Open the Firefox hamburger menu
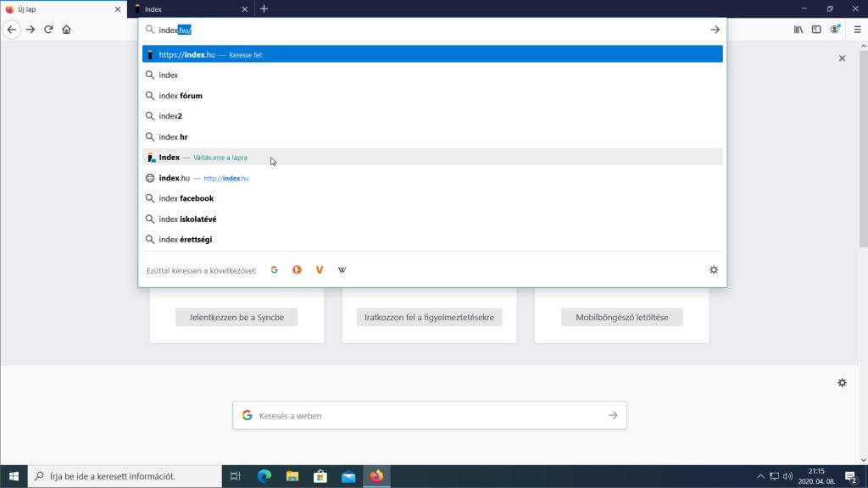Viewport: 868px width, 488px height. point(858,30)
